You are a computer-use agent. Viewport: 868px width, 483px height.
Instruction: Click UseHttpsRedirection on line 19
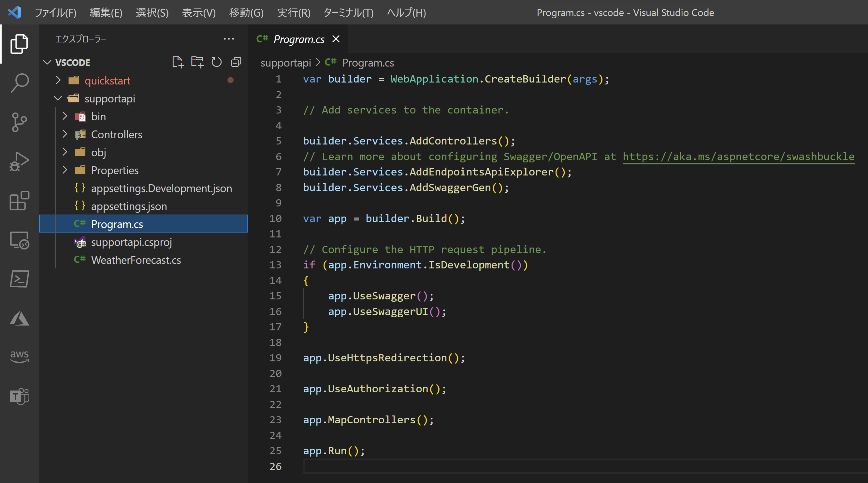[387, 358]
